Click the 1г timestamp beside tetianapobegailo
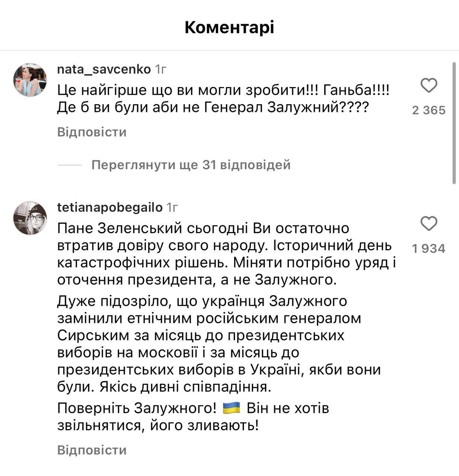This screenshot has width=459, height=476. (x=172, y=208)
